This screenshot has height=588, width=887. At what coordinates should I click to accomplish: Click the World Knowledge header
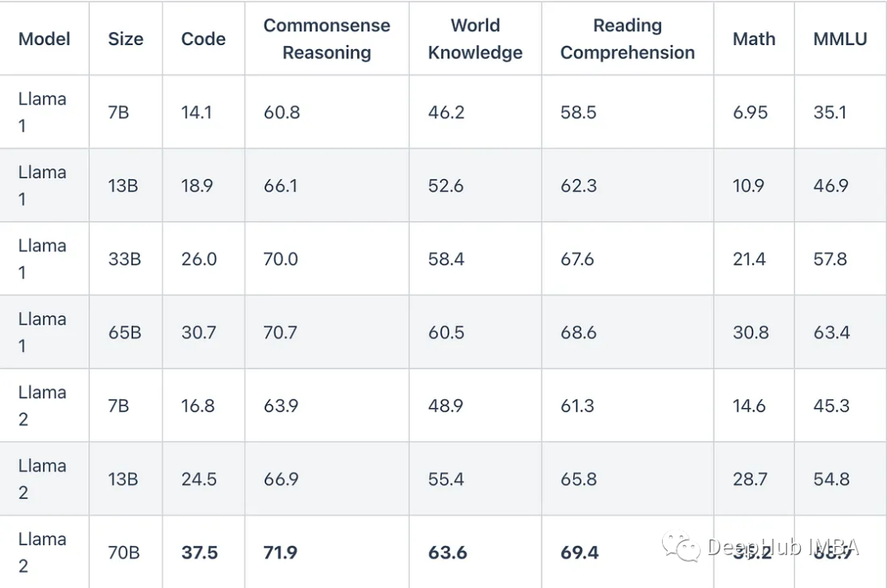tap(476, 39)
